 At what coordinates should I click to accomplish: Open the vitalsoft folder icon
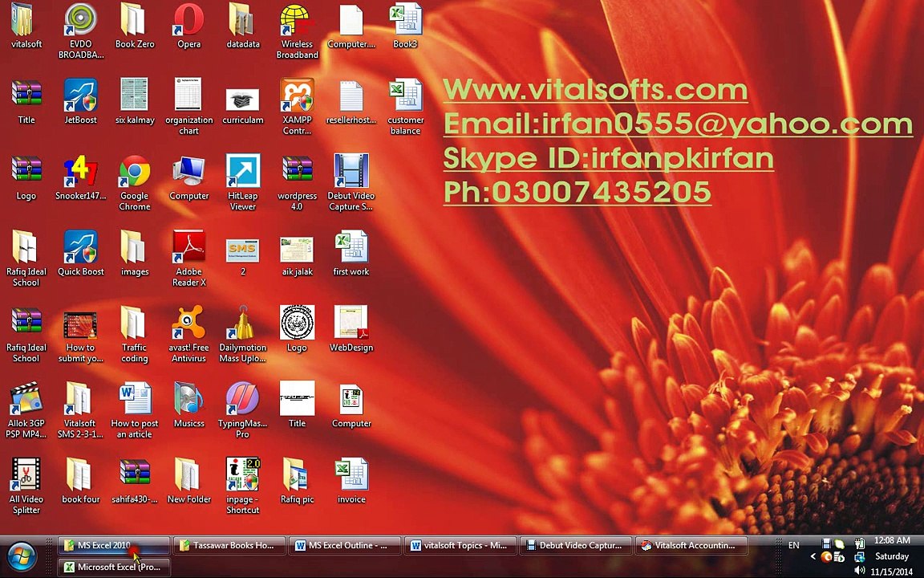pos(26,26)
